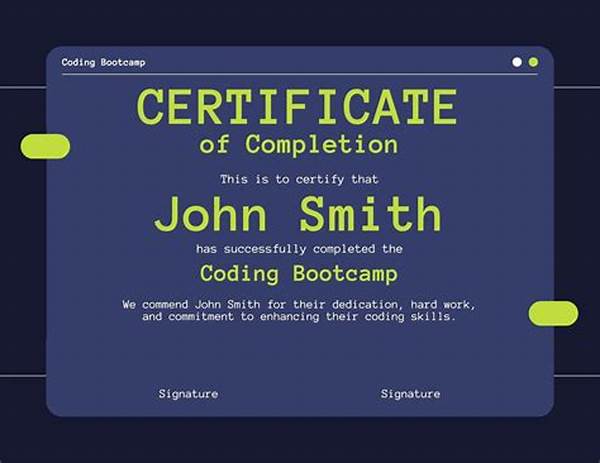Select the divider line under the card header
Screen dimensions: 600x463
[x=299, y=74]
